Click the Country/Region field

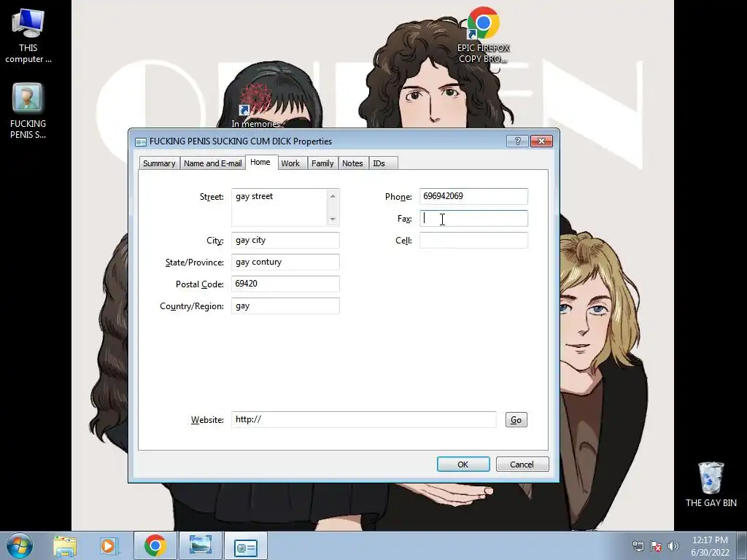285,306
